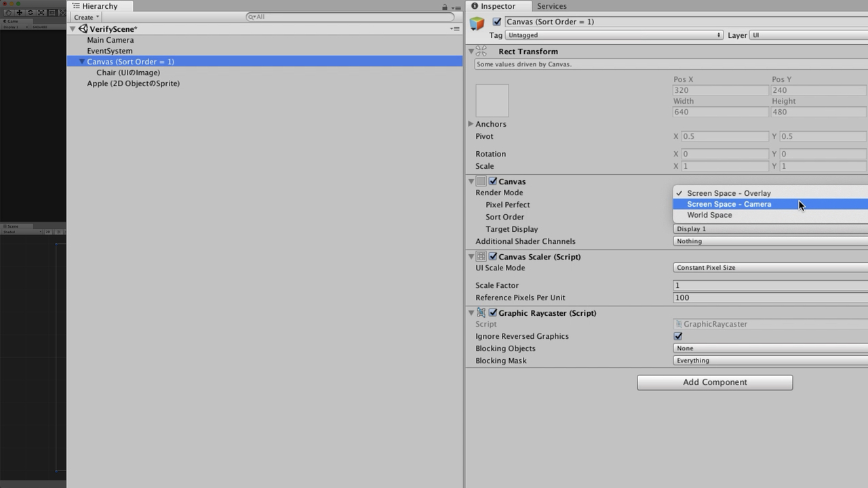Click the GameObject cube icon in Inspector
This screenshot has width=868, height=488.
(x=477, y=24)
